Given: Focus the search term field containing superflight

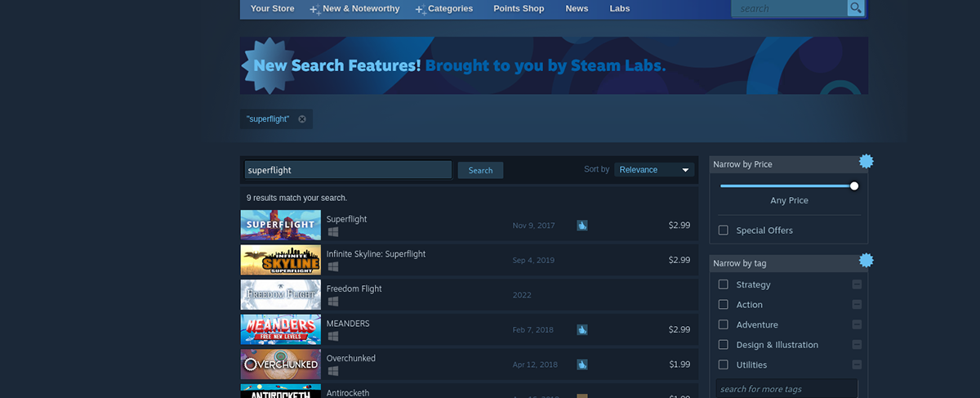Looking at the screenshot, I should pyautogui.click(x=348, y=170).
